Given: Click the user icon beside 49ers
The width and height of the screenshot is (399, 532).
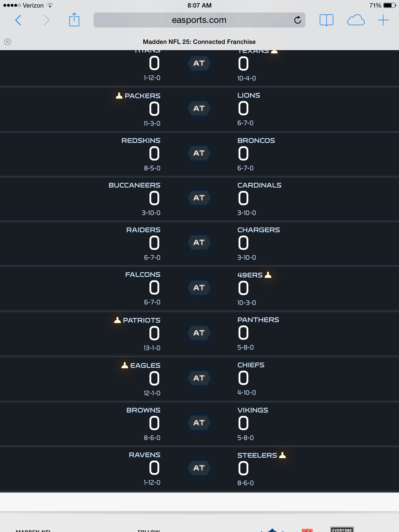Looking at the screenshot, I should [268, 275].
